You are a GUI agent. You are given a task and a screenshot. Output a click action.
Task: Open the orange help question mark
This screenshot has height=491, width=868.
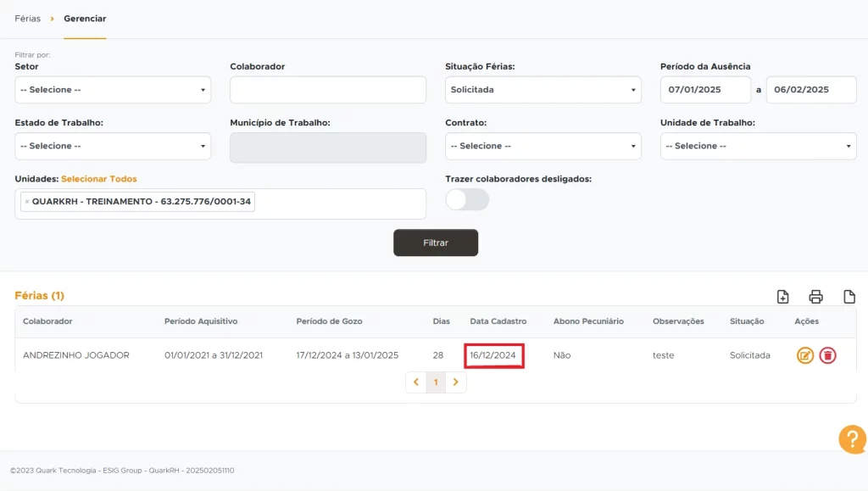coord(851,438)
